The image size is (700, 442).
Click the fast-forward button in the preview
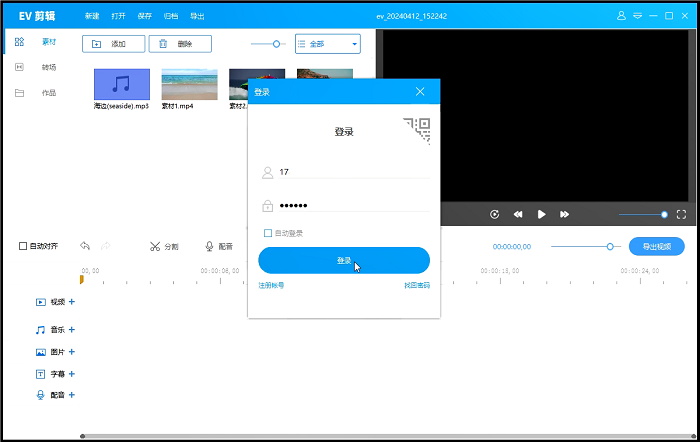tap(564, 214)
